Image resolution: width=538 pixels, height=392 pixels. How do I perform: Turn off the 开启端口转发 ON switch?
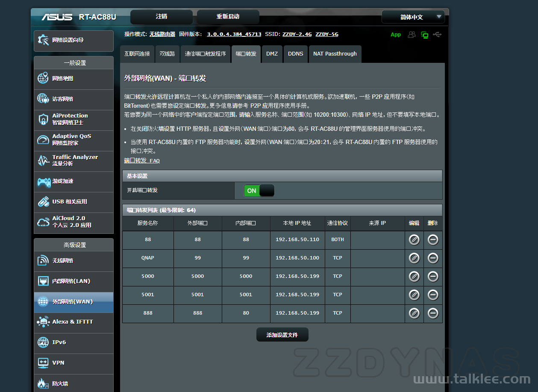(259, 191)
